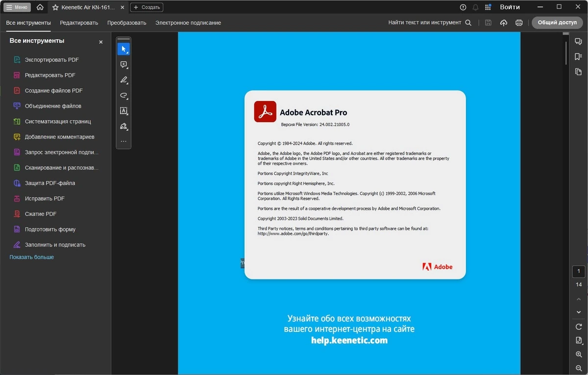588x375 pixels.
Task: Open the help question mark icon
Action: click(463, 7)
